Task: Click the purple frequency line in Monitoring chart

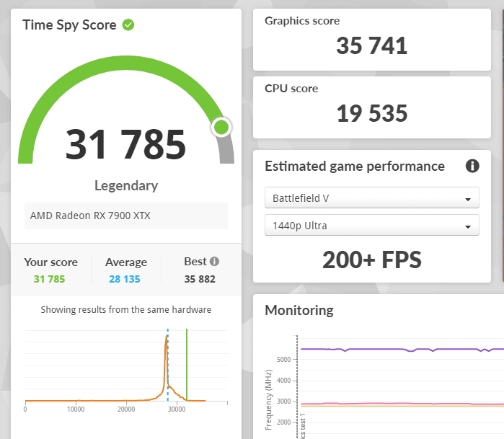Action: click(402, 350)
